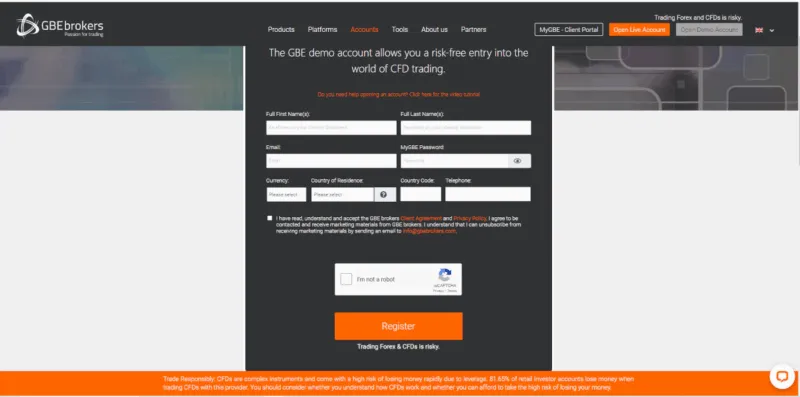Open the Products menu
This screenshot has height=397, width=800.
tap(281, 30)
